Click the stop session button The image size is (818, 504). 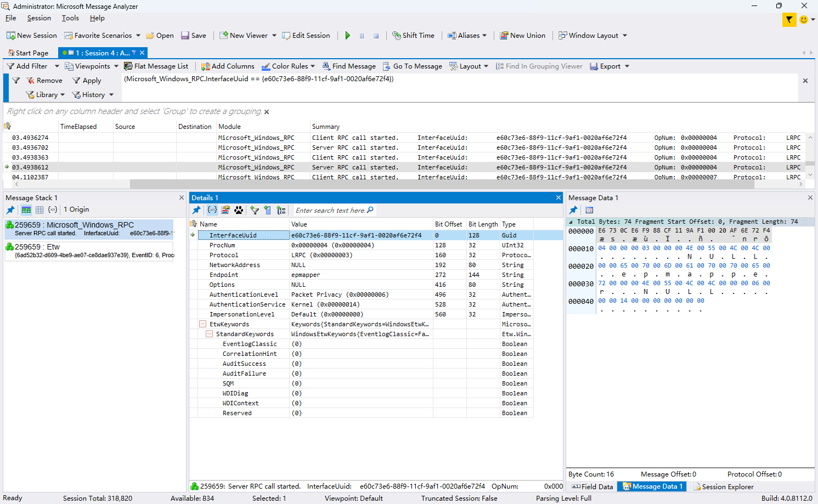pos(376,36)
